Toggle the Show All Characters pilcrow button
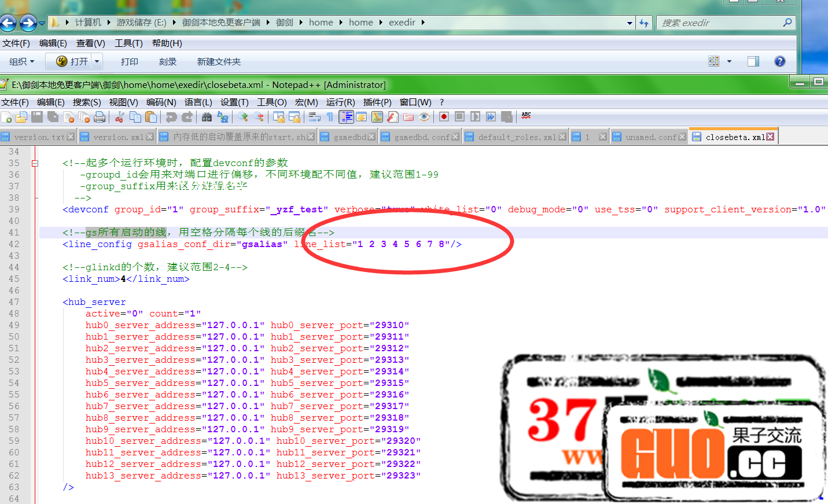Image resolution: width=828 pixels, height=504 pixels. point(330,117)
